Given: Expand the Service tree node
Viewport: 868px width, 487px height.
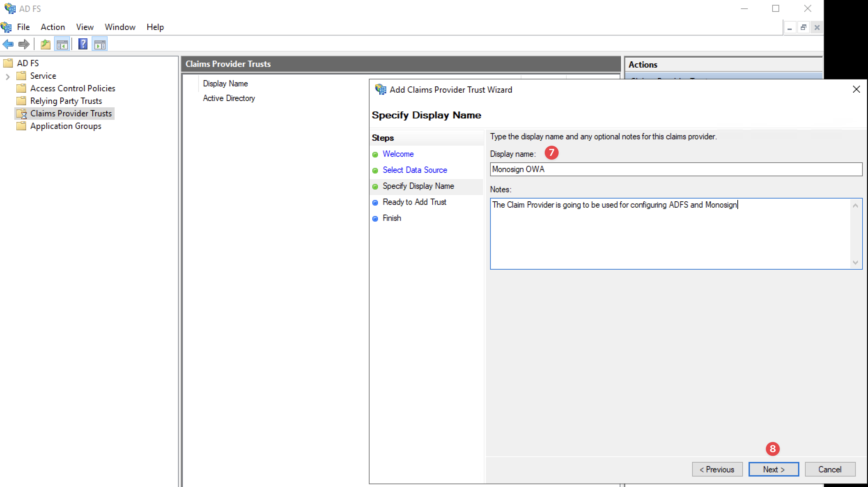Looking at the screenshot, I should point(8,76).
